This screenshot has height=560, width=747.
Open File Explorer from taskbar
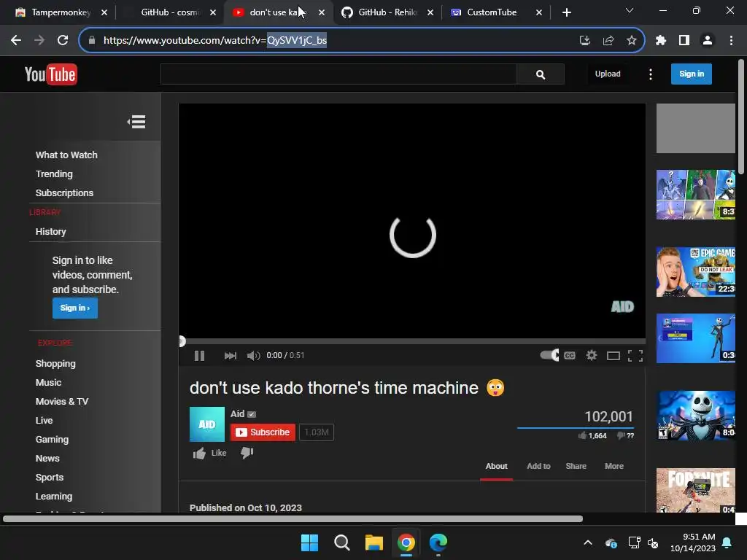[374, 542]
